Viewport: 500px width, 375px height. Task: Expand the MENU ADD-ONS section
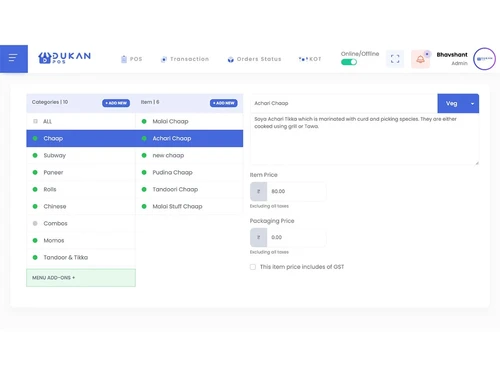point(81,278)
